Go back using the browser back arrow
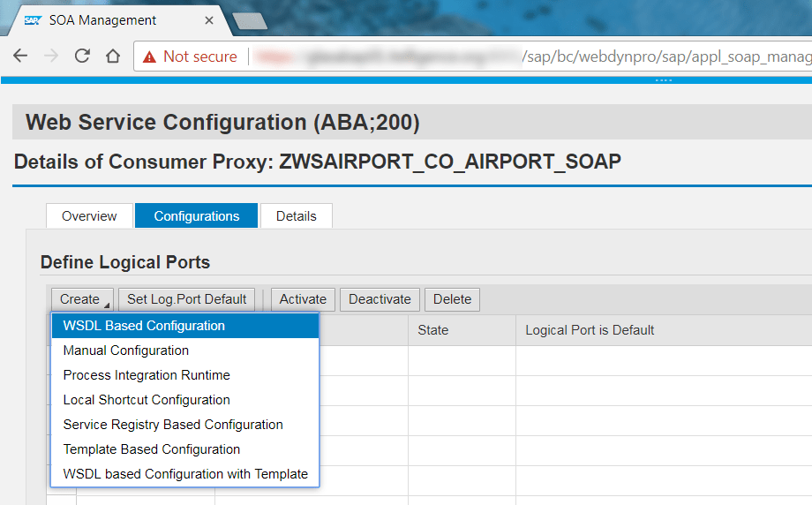This screenshot has width=812, height=505. [x=20, y=56]
